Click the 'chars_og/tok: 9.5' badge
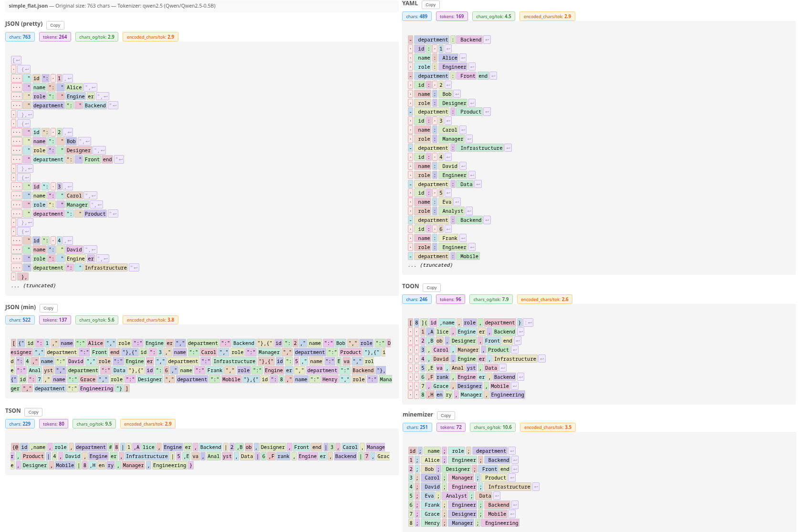Screen dimensions: 800x532 94,424
